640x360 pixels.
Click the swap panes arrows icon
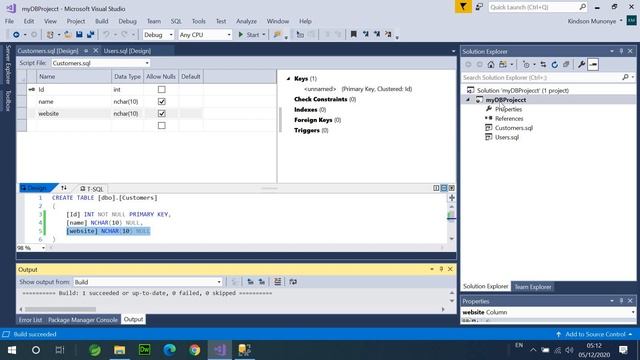64,188
